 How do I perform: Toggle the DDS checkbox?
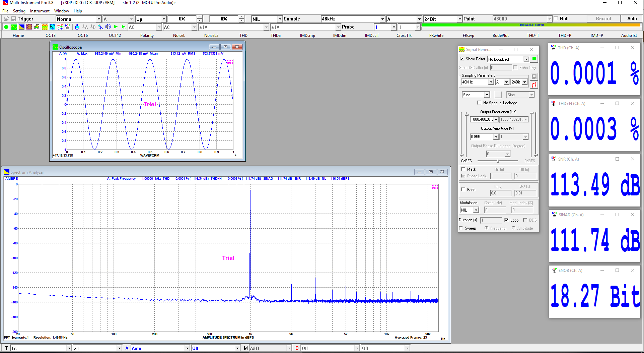(x=525, y=220)
